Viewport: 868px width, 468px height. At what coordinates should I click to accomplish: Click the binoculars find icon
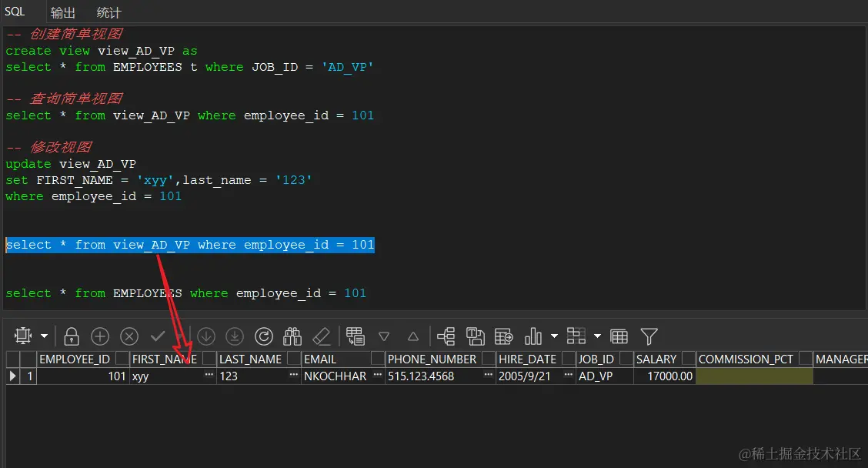pyautogui.click(x=292, y=336)
